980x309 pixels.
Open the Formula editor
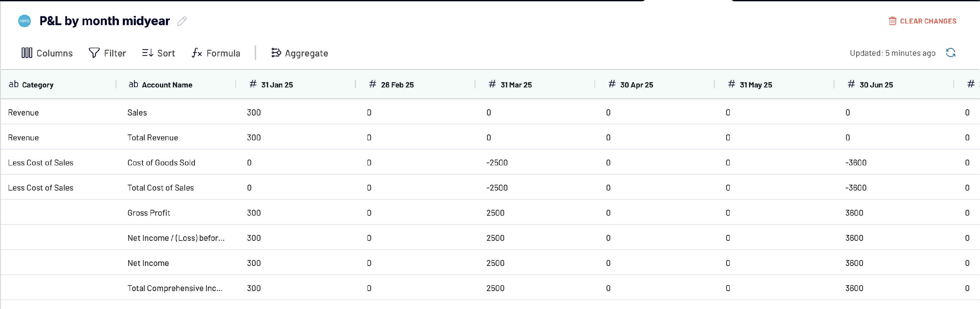pos(216,53)
